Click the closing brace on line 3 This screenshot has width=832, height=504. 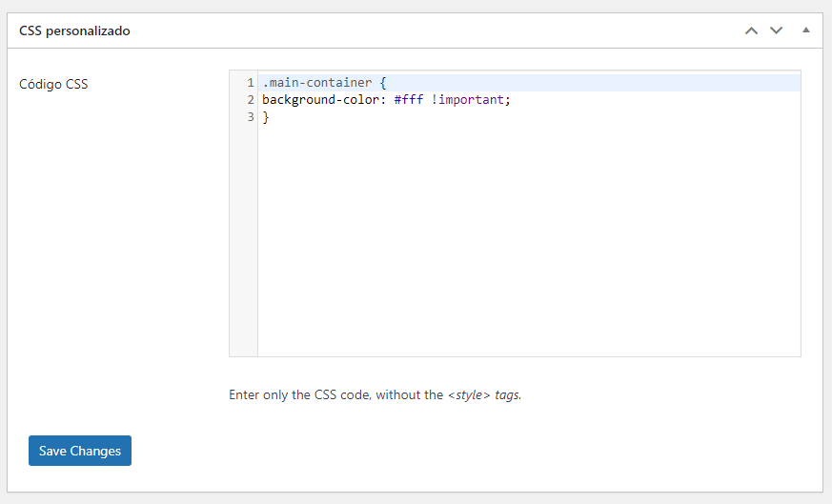[x=266, y=117]
